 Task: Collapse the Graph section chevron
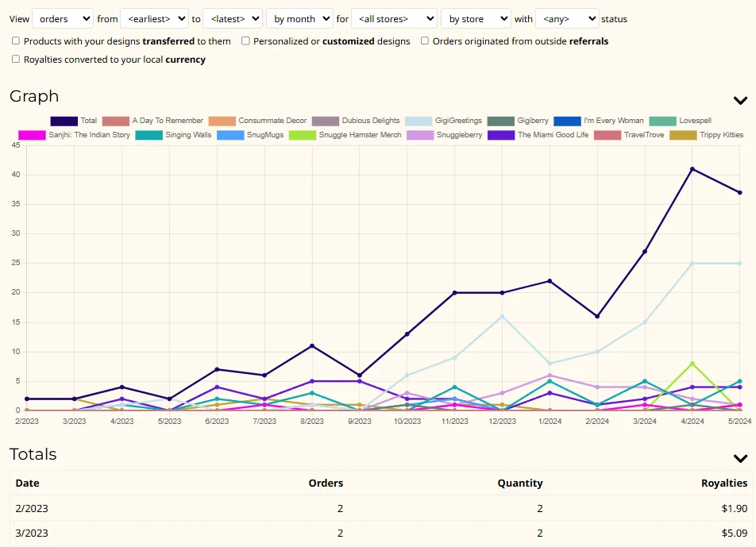point(740,100)
